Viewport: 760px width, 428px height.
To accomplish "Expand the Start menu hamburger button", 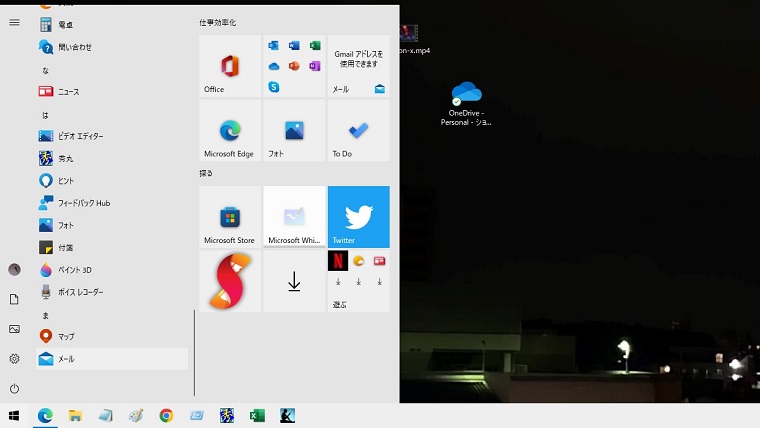I will click(x=15, y=22).
